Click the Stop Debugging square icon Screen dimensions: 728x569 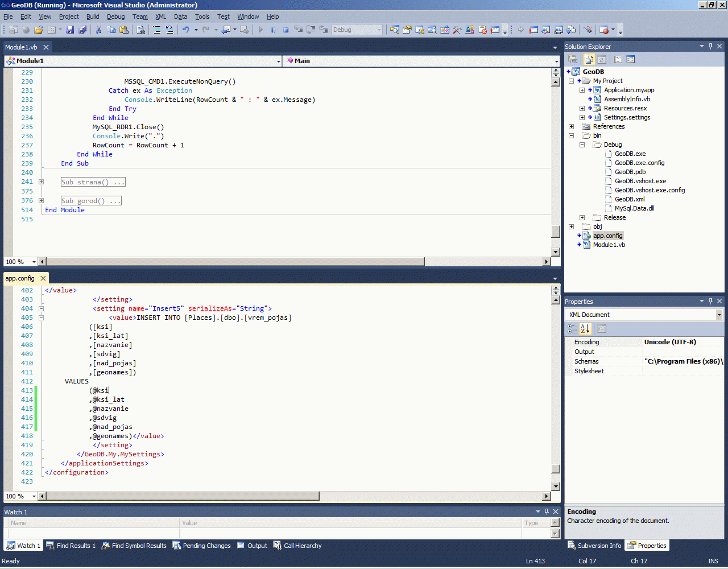pyautogui.click(x=286, y=30)
